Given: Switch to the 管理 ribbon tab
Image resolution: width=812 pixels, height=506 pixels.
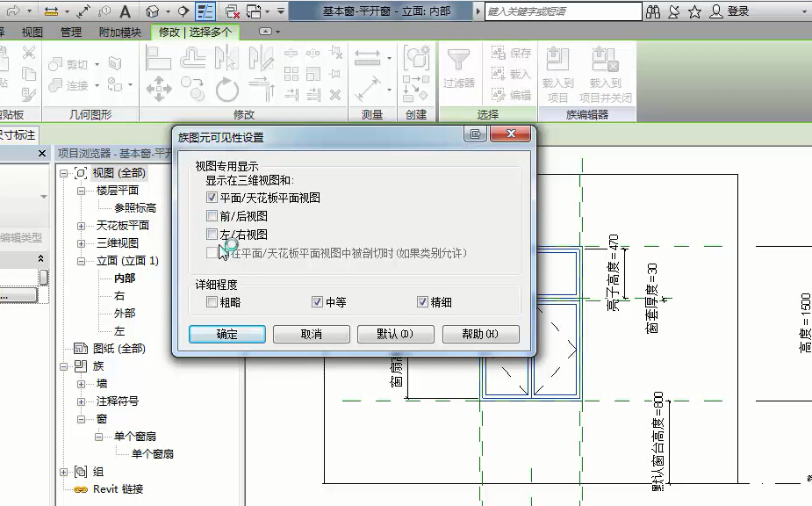Looking at the screenshot, I should point(71,33).
